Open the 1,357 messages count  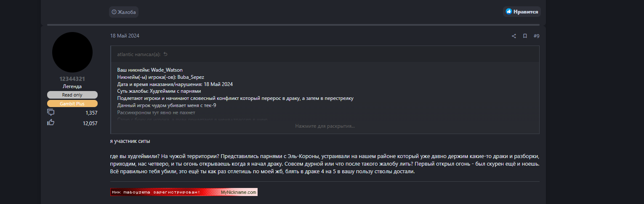tap(91, 113)
